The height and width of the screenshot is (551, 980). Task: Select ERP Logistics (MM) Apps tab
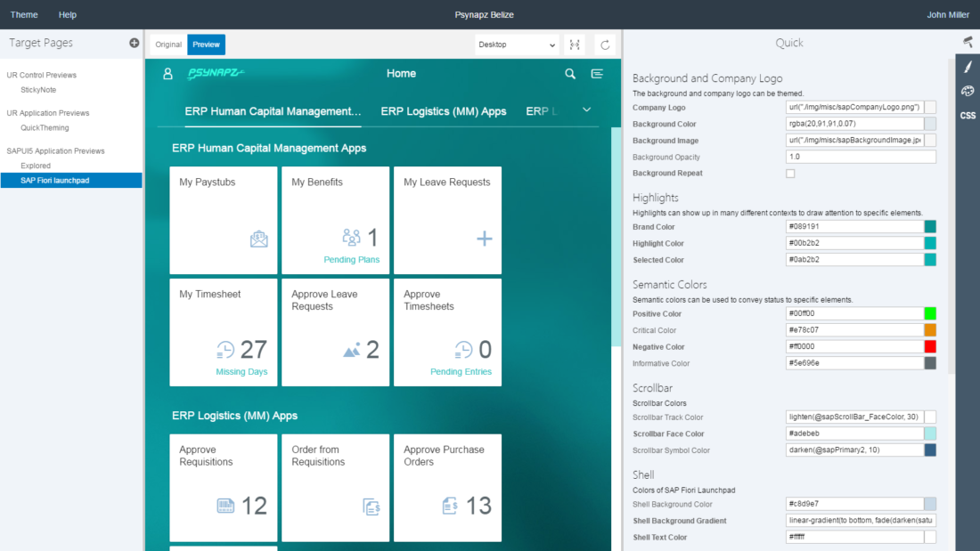coord(444,111)
